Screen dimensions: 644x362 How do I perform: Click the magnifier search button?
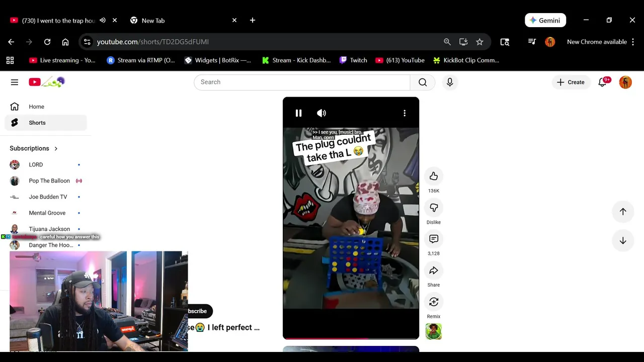423,82
